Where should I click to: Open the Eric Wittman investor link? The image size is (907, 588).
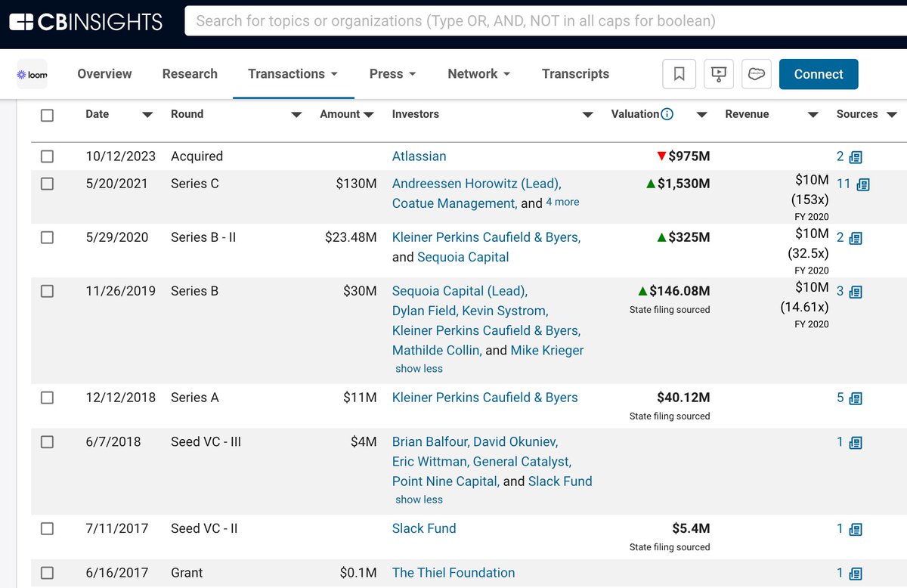tap(430, 462)
